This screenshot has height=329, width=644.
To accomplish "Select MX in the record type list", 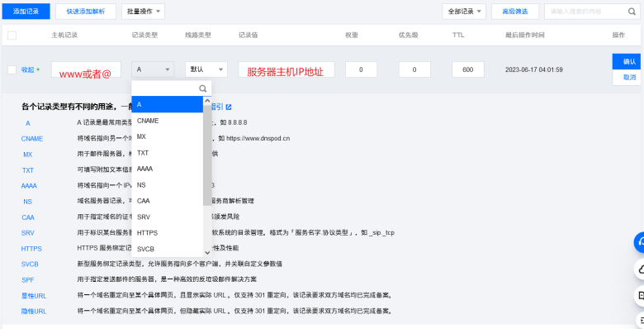I will (x=167, y=136).
